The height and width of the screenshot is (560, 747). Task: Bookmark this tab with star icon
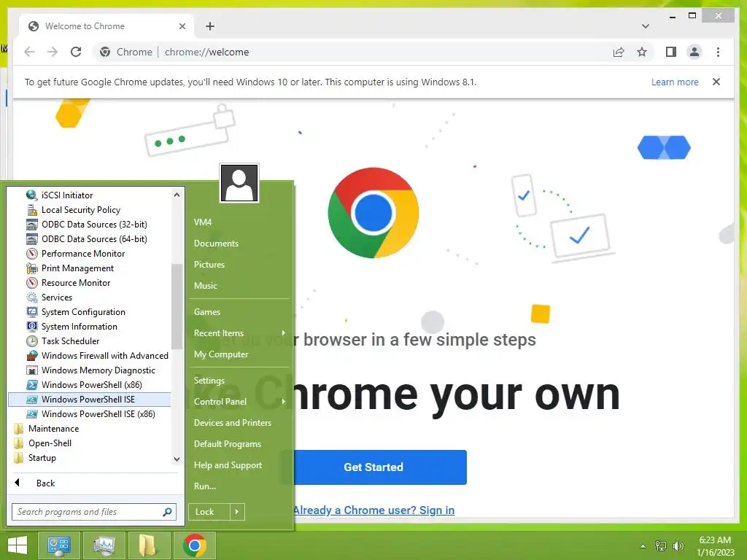(x=642, y=52)
